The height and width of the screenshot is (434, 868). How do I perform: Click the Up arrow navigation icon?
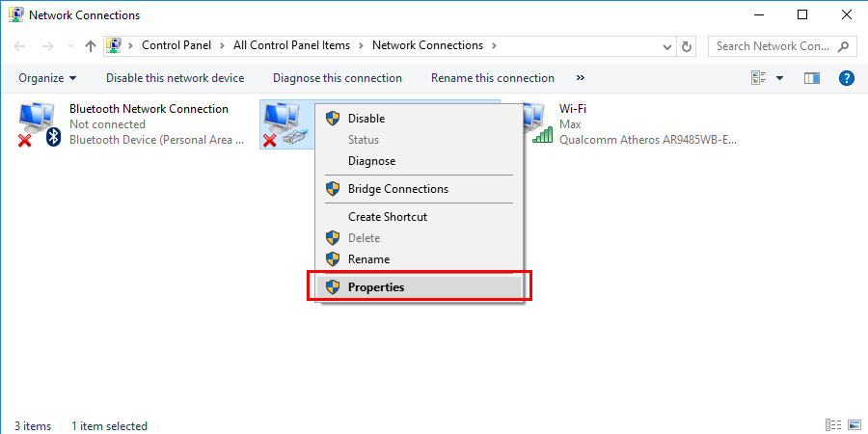(x=91, y=45)
